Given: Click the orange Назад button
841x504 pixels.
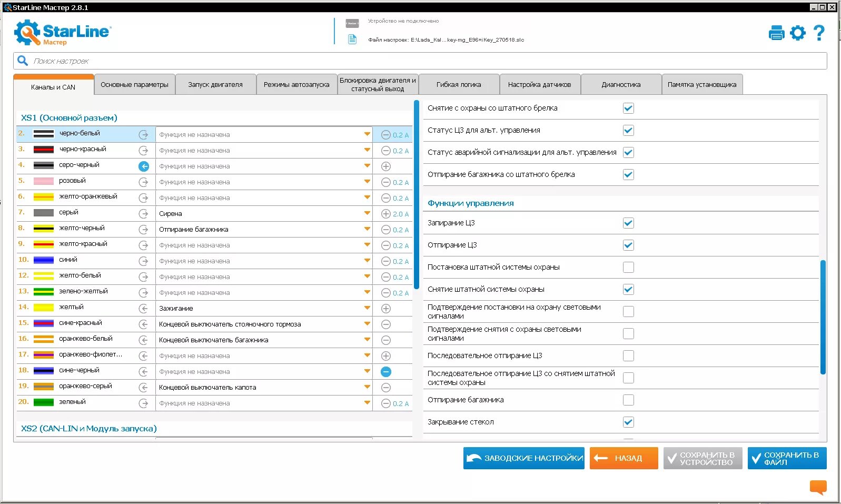Looking at the screenshot, I should (x=624, y=458).
